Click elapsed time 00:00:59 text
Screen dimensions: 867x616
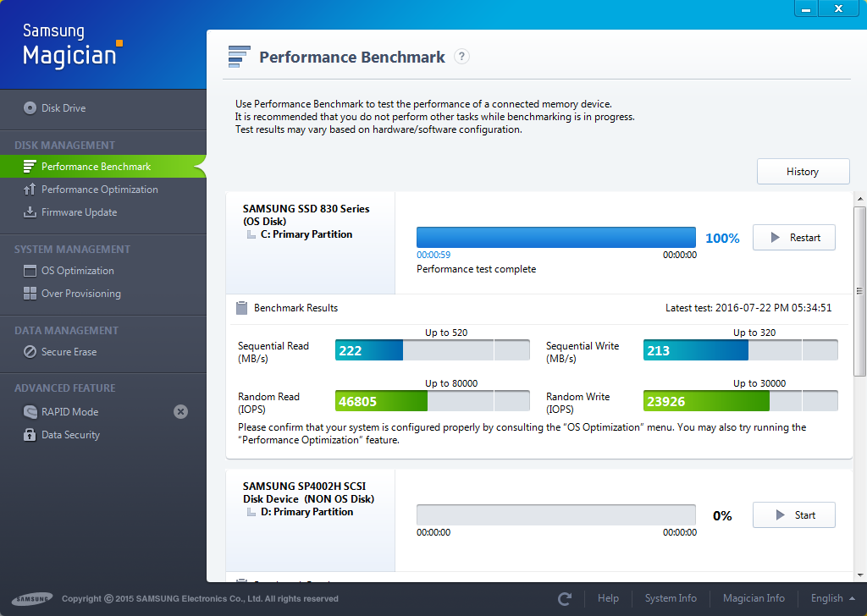(x=433, y=255)
